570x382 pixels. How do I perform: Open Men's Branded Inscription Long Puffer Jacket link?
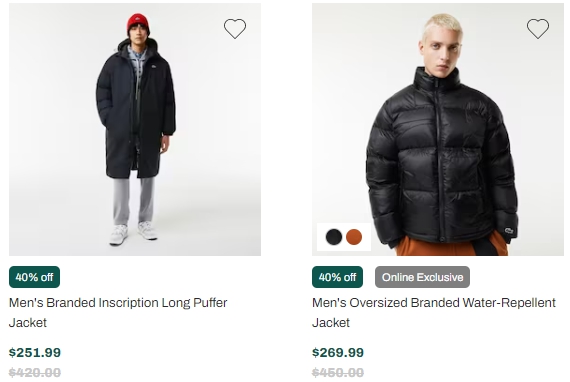pyautogui.click(x=118, y=312)
